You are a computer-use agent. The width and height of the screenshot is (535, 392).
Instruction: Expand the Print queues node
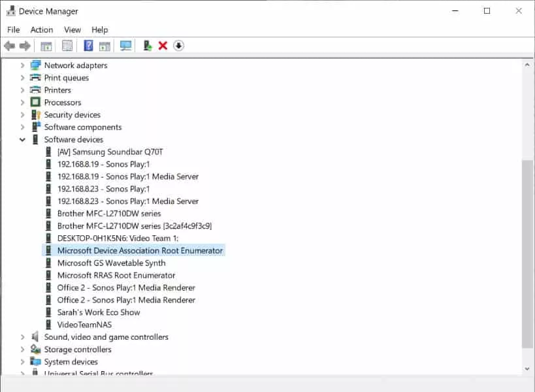22,78
